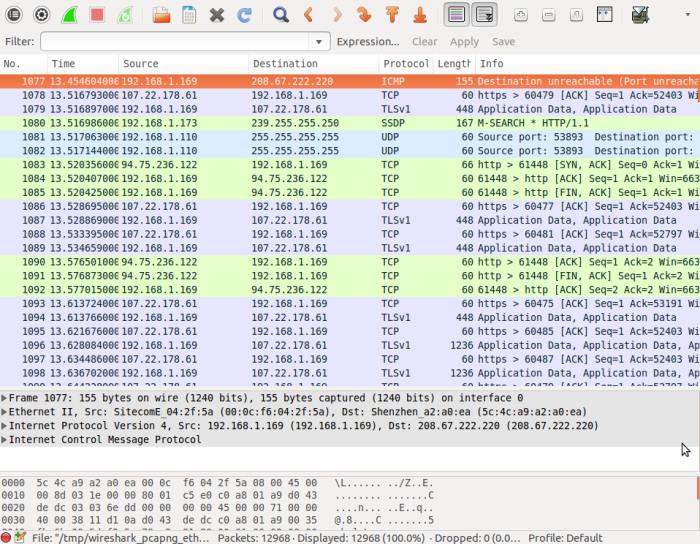Clear the display filter
This screenshot has height=544, width=700.
click(424, 42)
